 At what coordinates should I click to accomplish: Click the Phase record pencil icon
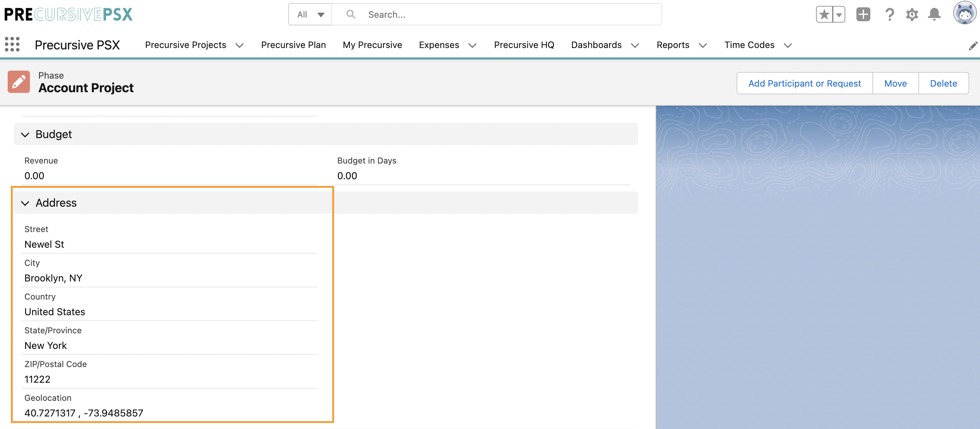(19, 81)
